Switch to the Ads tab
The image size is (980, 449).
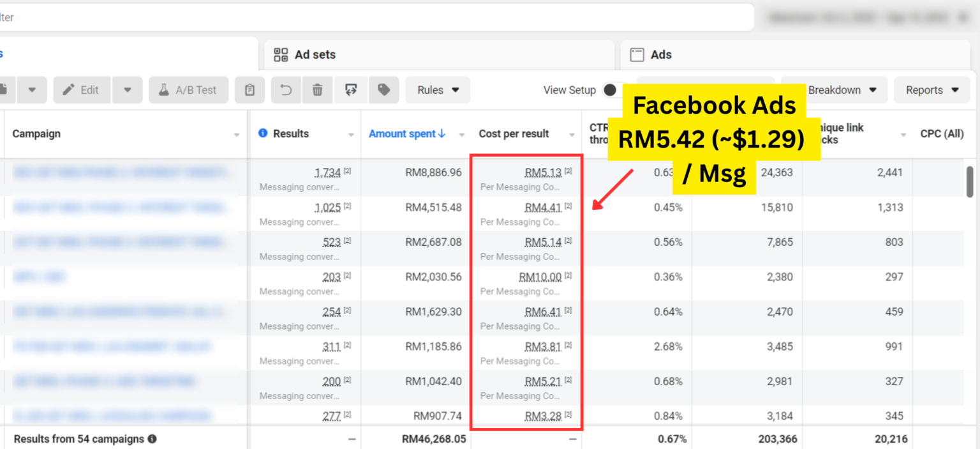(x=661, y=55)
